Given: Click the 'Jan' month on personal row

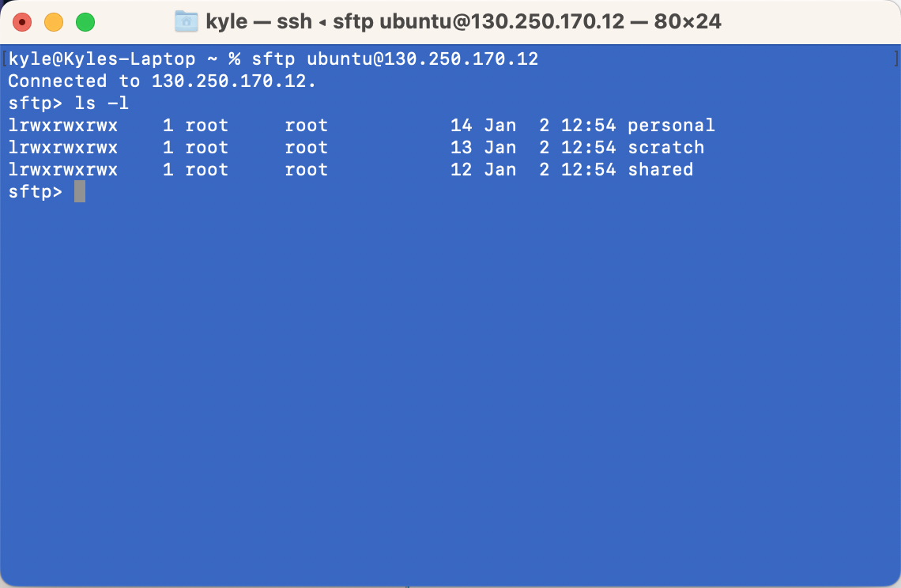Looking at the screenshot, I should point(500,126).
